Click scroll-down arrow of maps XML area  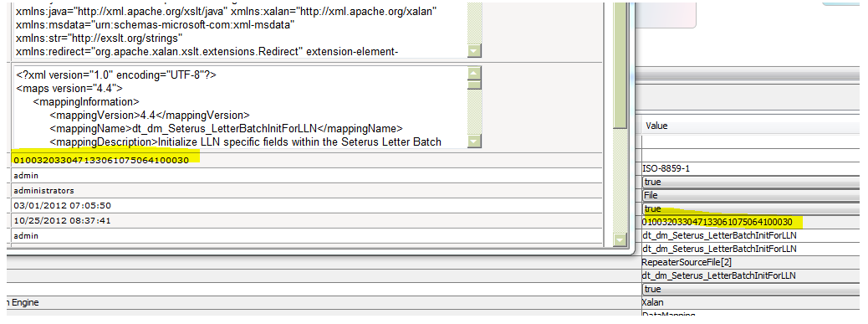474,141
